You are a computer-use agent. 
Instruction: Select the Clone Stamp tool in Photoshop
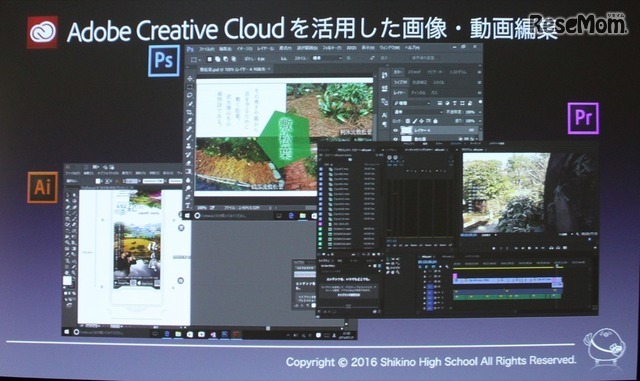coord(189,146)
